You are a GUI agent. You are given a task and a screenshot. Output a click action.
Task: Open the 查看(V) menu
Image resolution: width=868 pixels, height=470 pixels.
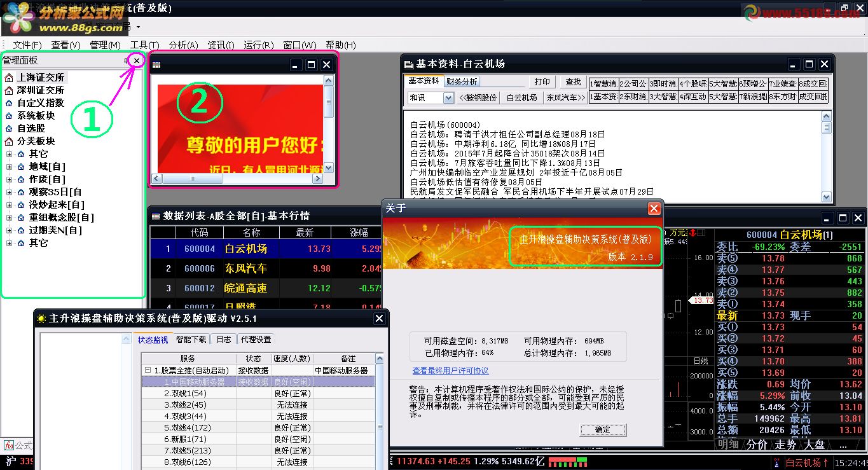[66, 45]
